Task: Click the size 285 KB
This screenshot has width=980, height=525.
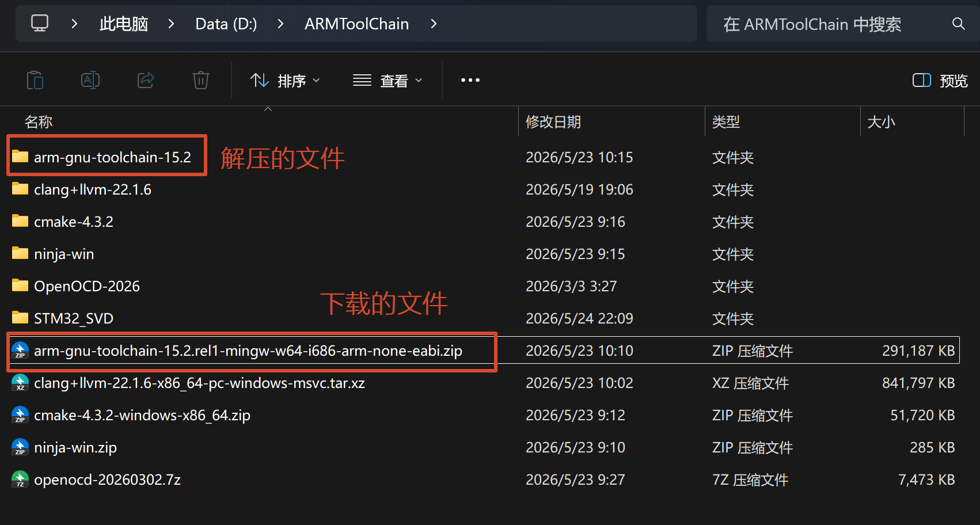Action: coord(932,447)
